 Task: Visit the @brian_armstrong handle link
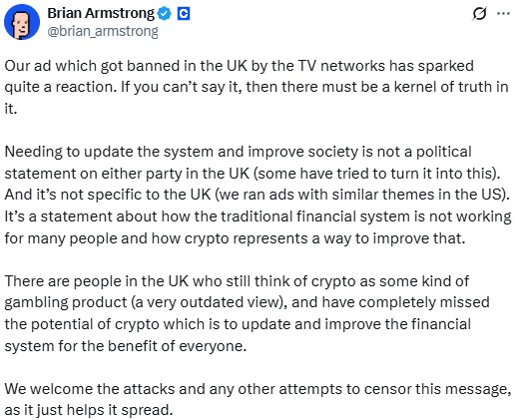103,31
